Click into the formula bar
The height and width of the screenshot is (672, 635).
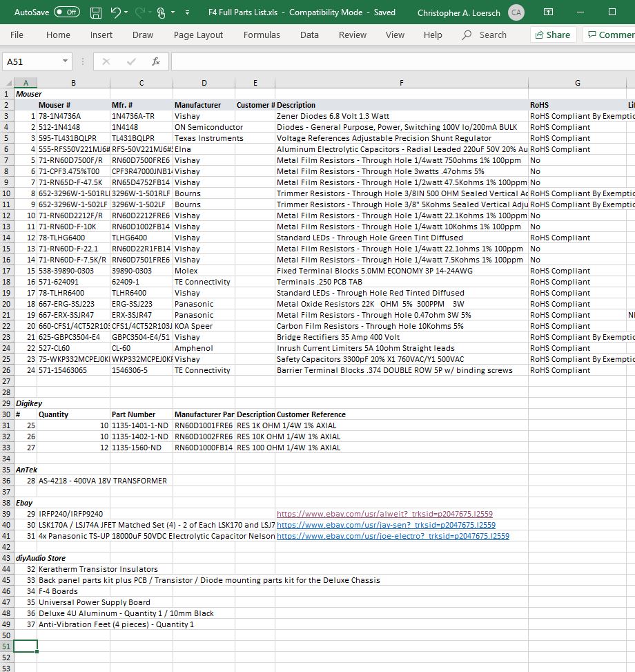[403, 61]
